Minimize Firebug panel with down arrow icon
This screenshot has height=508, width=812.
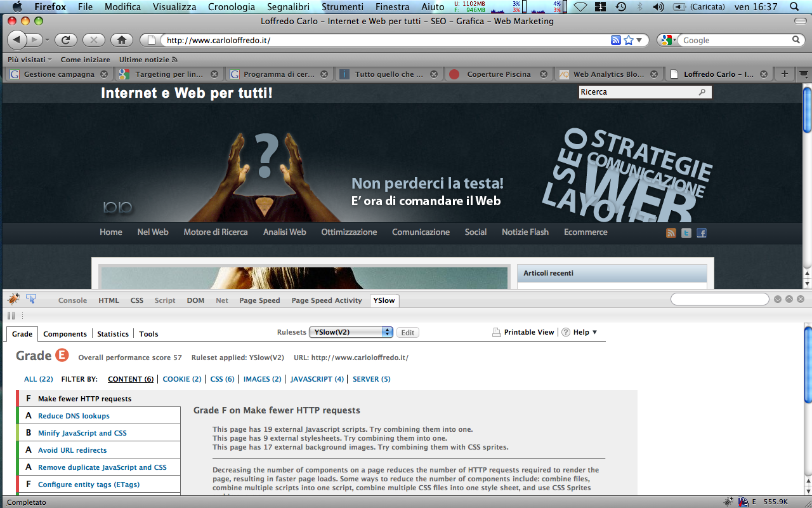(778, 299)
